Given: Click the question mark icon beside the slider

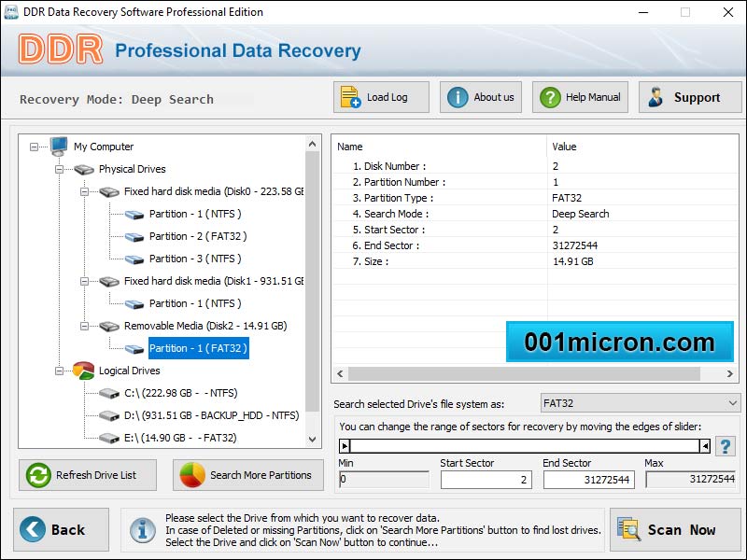Looking at the screenshot, I should point(726,446).
